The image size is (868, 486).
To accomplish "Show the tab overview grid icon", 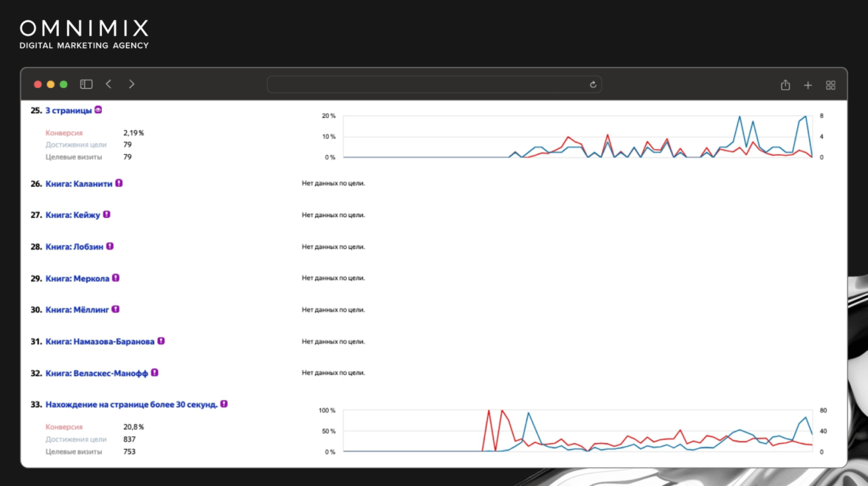I will tap(830, 85).
